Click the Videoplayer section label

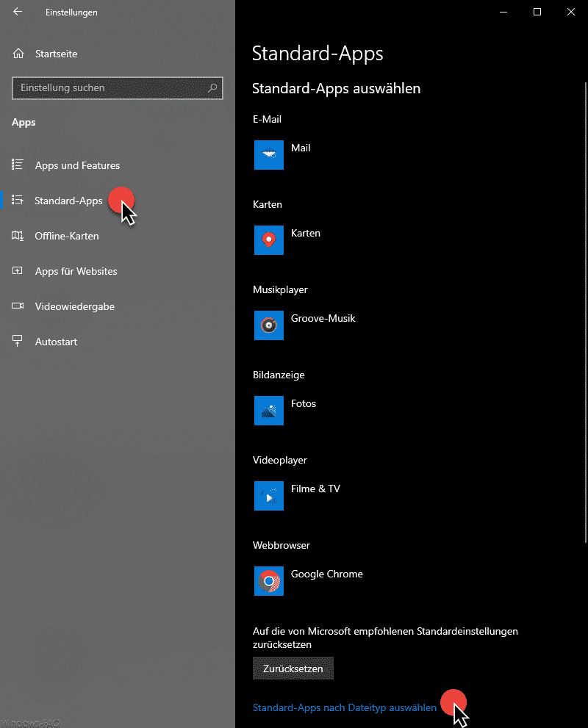pyautogui.click(x=279, y=460)
